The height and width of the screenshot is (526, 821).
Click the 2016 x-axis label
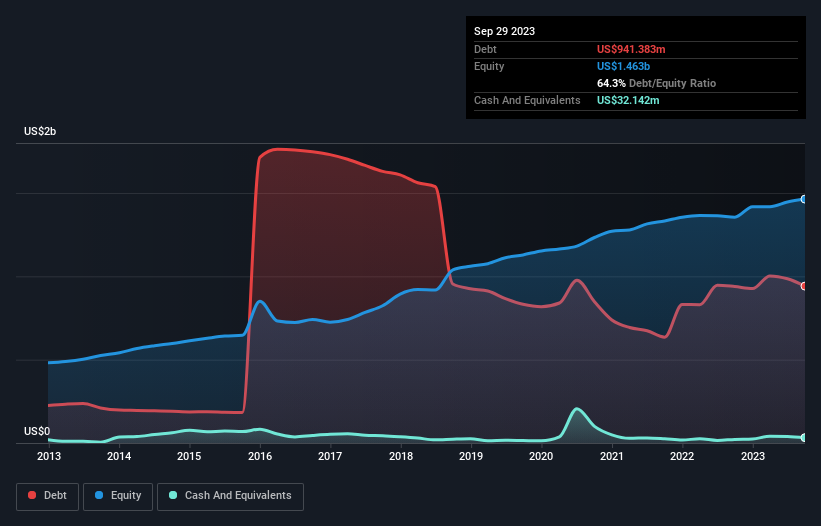coord(260,456)
